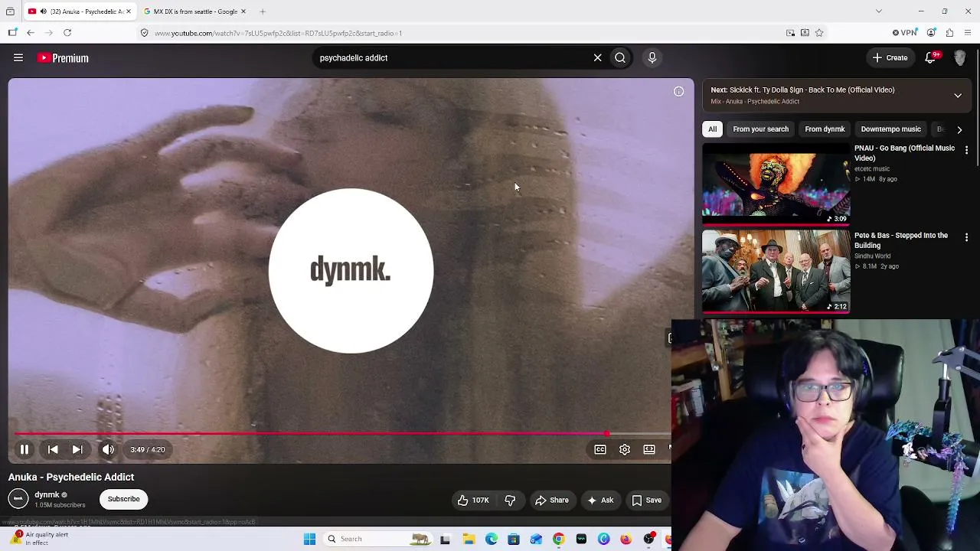
Task: Go to YouTube Premium home logo
Action: [63, 58]
